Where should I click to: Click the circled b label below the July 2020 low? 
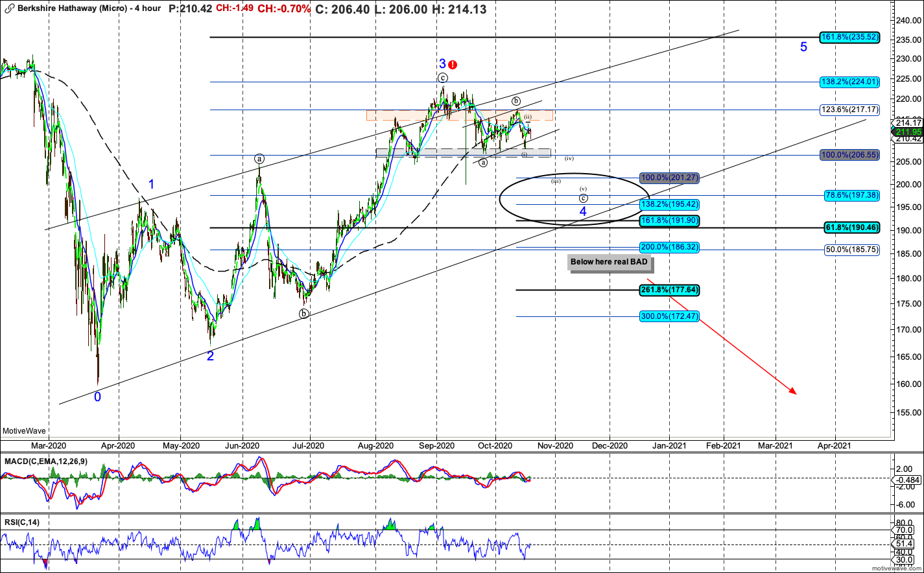[304, 314]
